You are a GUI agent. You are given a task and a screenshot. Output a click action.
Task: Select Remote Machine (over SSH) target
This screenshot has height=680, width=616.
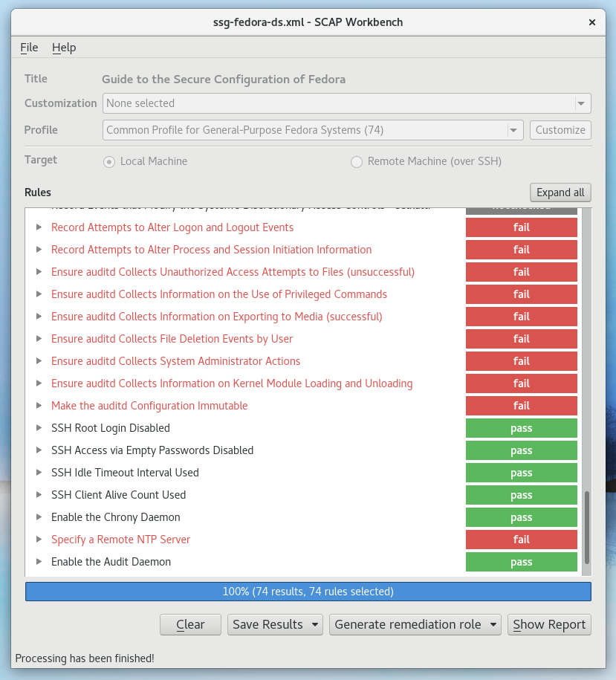(x=426, y=161)
